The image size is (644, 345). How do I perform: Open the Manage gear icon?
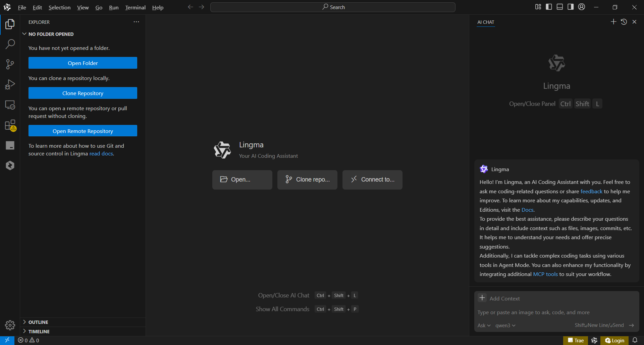coord(10,325)
